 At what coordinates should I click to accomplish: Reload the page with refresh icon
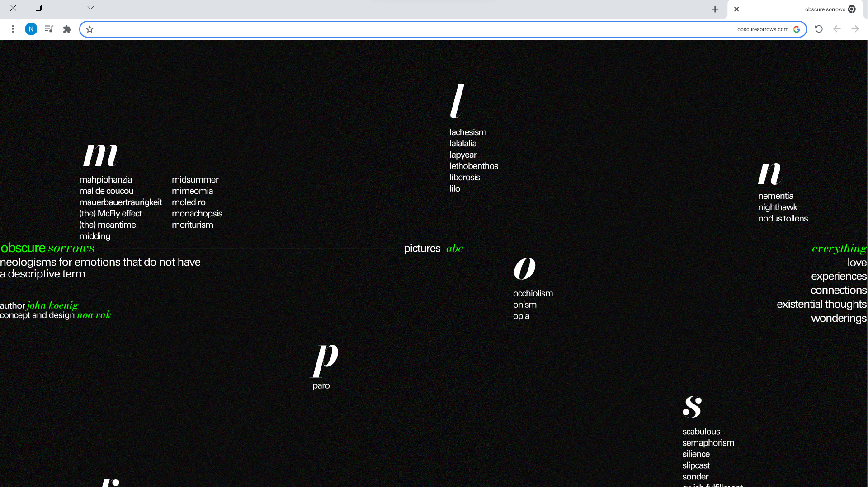point(819,29)
